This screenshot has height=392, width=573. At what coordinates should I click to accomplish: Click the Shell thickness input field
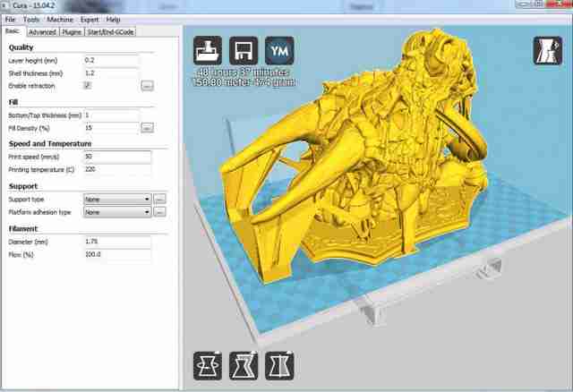coord(111,73)
